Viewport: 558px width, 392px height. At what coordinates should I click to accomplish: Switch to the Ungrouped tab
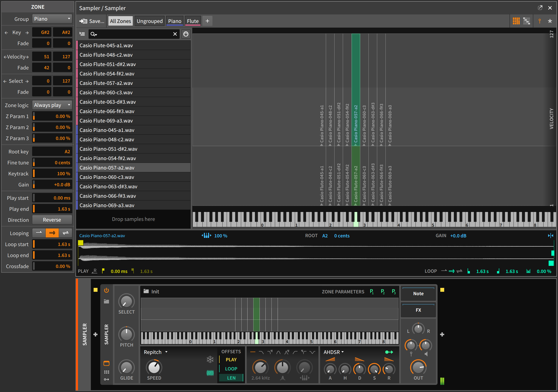(149, 21)
